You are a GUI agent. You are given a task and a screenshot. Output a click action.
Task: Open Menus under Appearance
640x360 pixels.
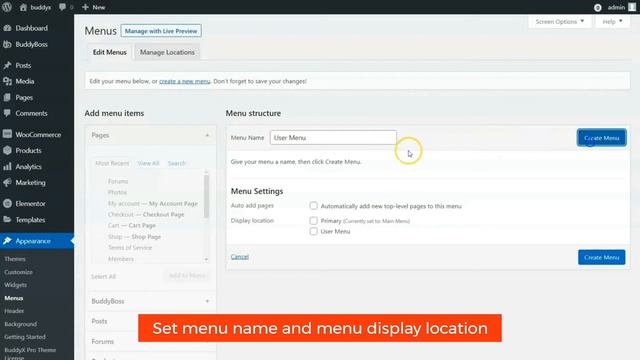click(x=14, y=298)
